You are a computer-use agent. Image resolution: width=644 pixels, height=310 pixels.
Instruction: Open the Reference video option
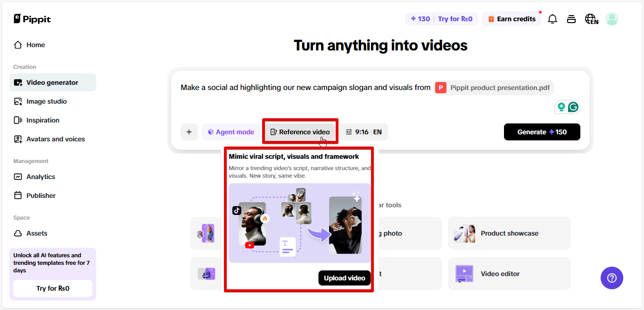coord(300,132)
